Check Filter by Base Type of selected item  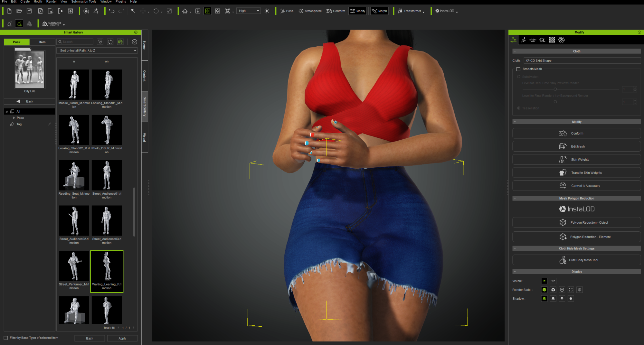pyautogui.click(x=6, y=338)
